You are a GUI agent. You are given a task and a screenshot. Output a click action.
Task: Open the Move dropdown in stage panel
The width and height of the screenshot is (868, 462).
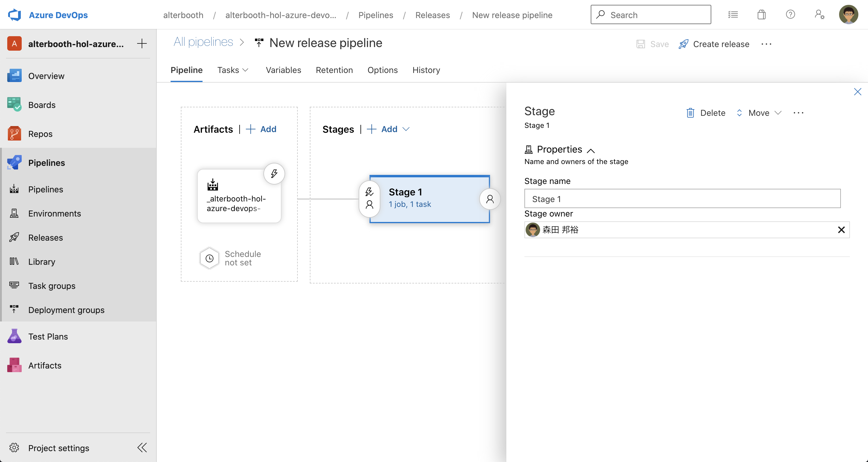(x=759, y=113)
